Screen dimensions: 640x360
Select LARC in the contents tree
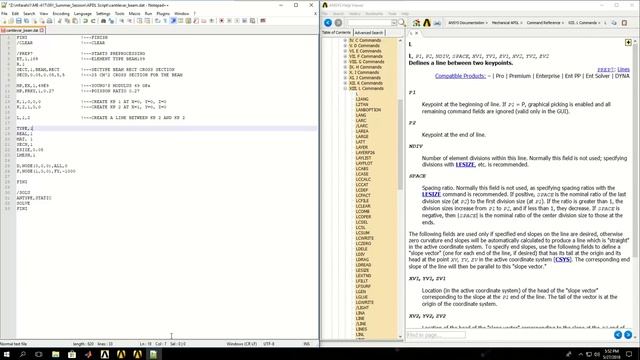[x=361, y=121]
